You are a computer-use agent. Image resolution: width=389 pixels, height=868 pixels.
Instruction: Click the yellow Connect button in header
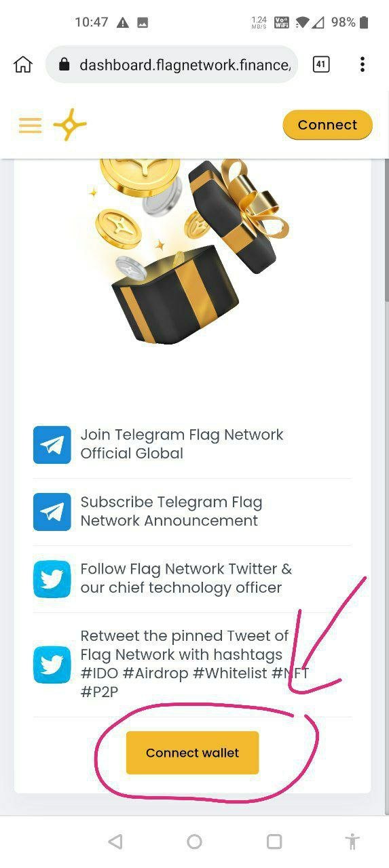327,125
